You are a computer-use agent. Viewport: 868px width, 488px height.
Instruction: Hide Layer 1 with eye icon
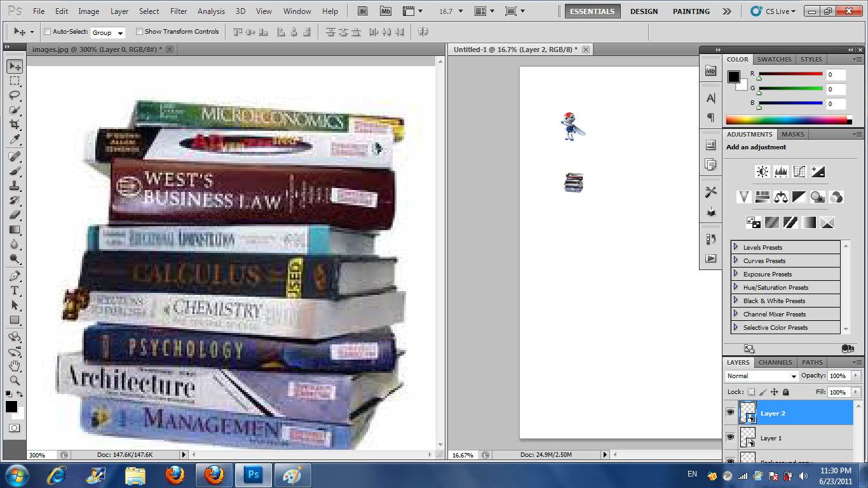click(730, 438)
